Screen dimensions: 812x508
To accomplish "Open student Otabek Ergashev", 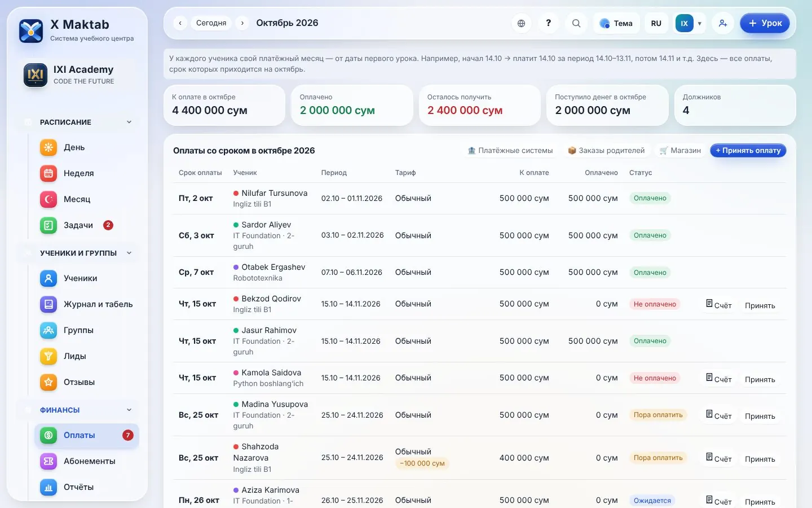I will [273, 267].
